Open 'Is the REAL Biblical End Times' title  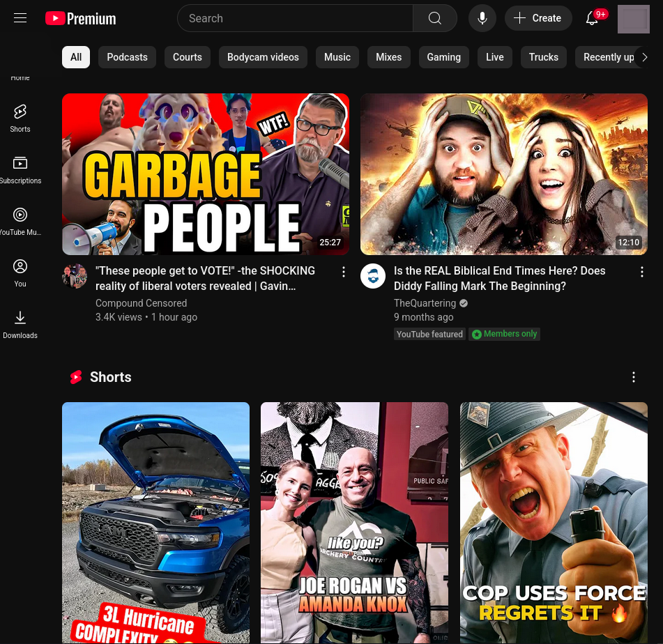click(x=499, y=278)
